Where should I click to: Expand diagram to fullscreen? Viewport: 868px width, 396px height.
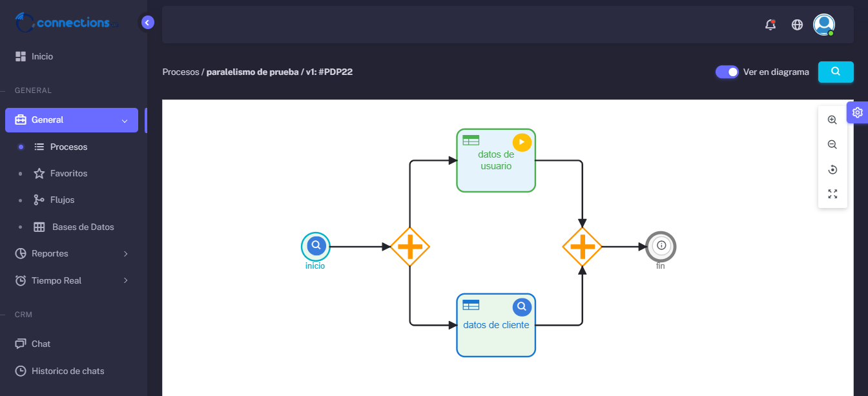[832, 194]
